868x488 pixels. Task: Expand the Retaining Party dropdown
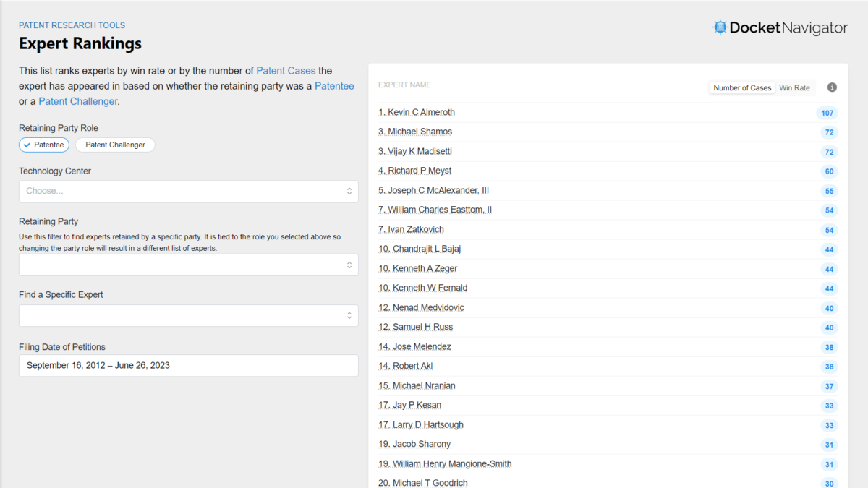[188, 265]
